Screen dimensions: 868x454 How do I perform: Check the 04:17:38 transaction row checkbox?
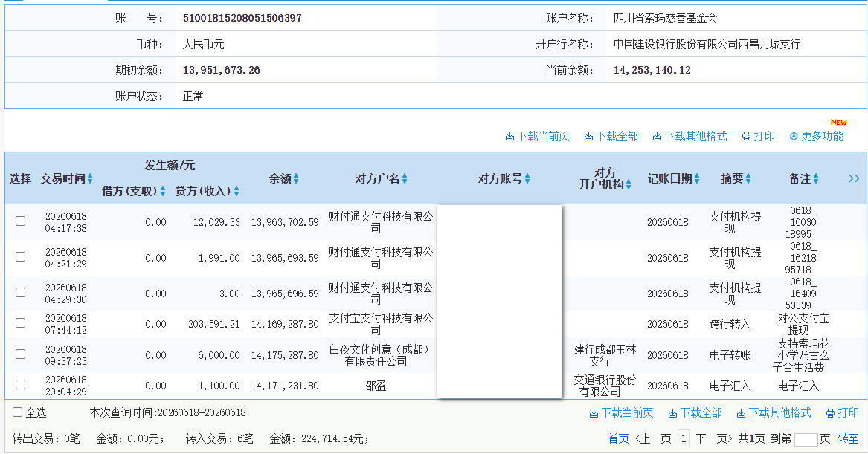tap(21, 221)
